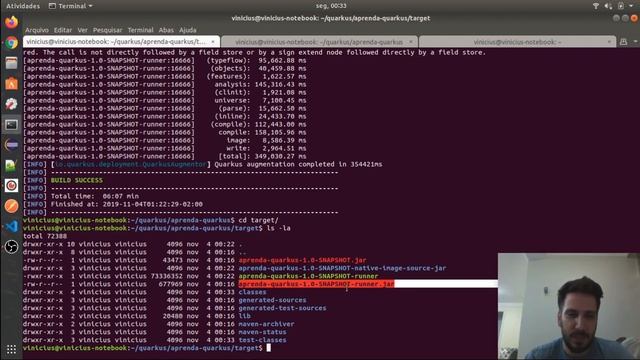Launch Firefox from the dock
Screen dimensions: 640x360
(11, 22)
